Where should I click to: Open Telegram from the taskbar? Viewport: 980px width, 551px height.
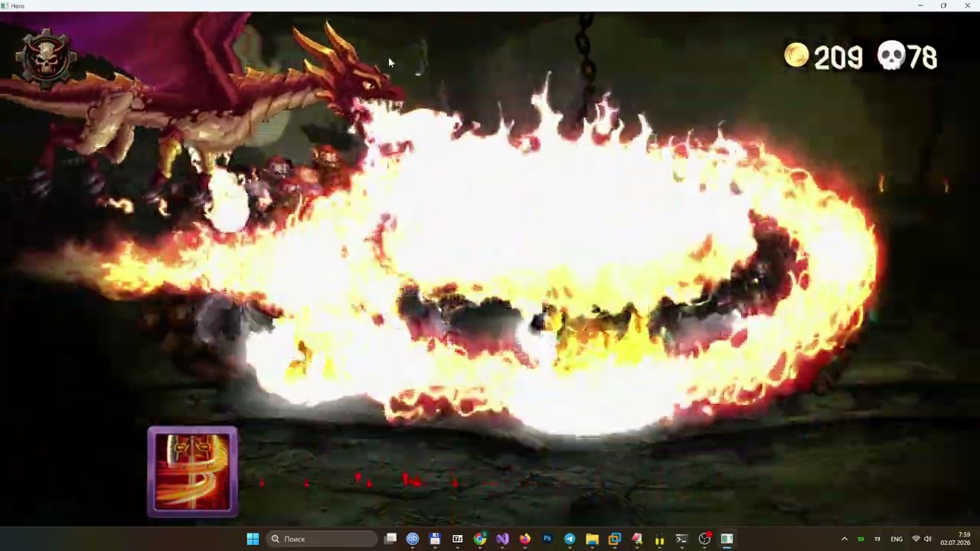pyautogui.click(x=570, y=539)
